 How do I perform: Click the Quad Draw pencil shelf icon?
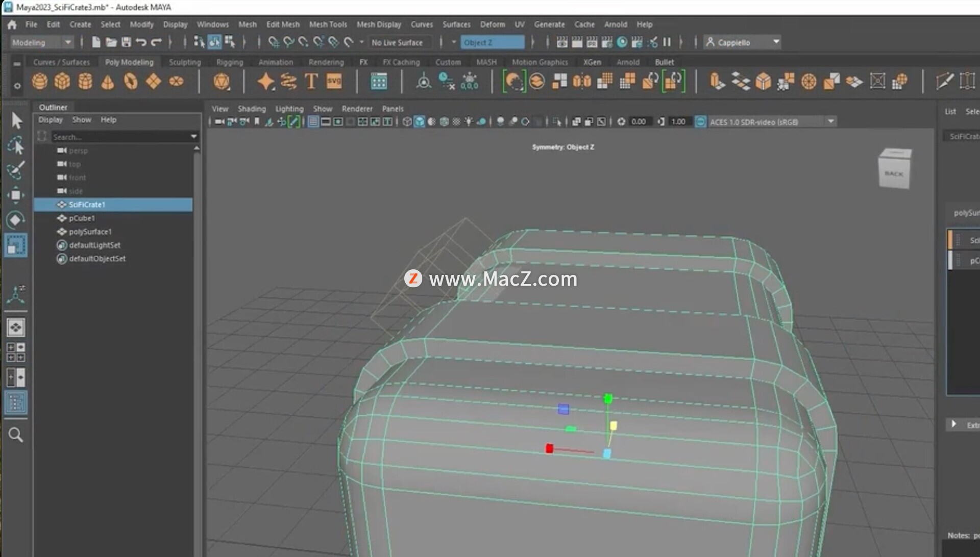tap(944, 82)
